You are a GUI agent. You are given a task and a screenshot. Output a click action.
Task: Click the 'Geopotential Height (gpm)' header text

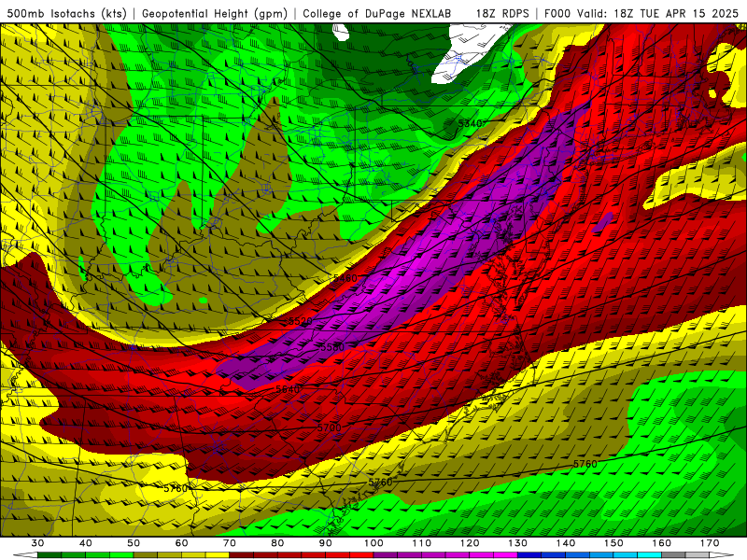click(x=215, y=13)
